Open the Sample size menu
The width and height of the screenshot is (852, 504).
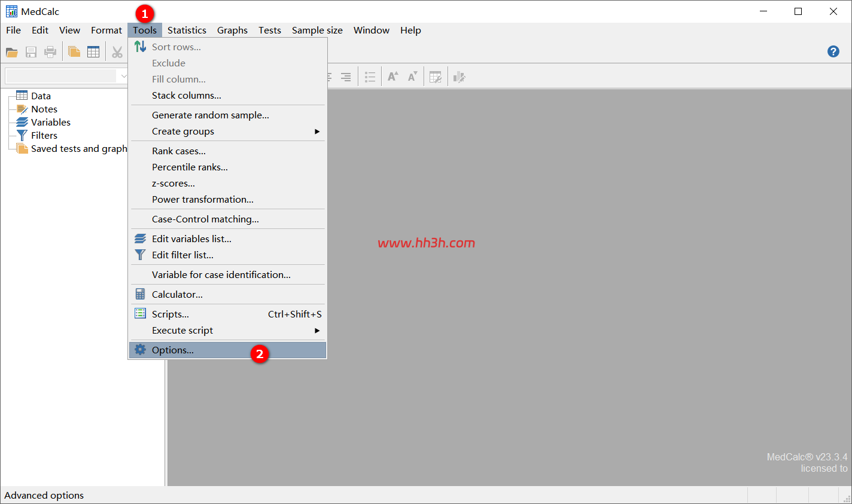pyautogui.click(x=317, y=30)
